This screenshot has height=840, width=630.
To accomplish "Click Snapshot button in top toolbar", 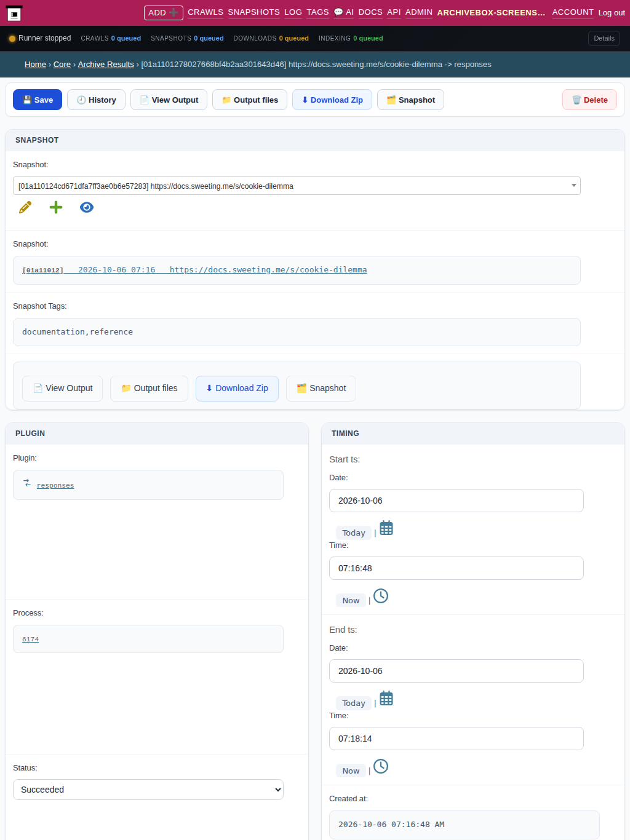I will coord(410,100).
